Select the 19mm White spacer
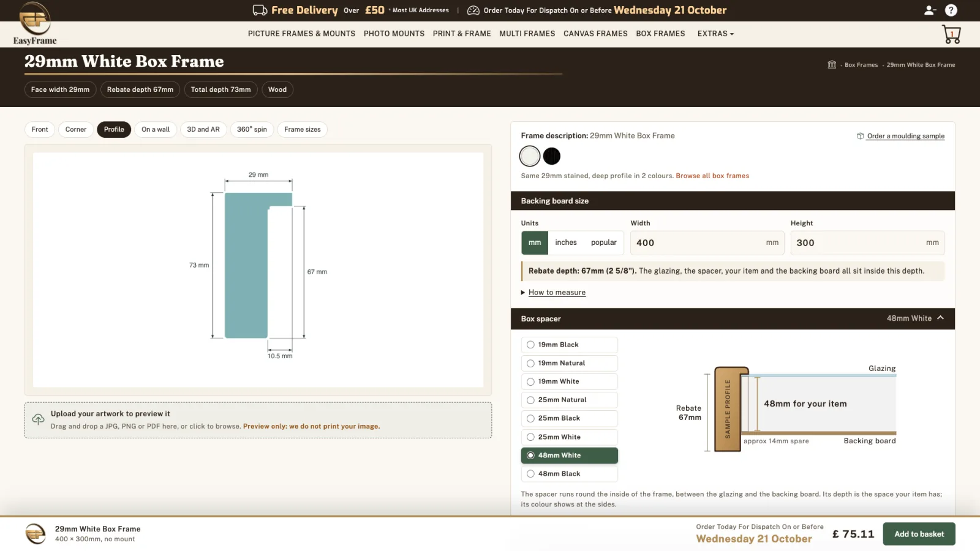Viewport: 980px width, 551px height. [x=570, y=381]
